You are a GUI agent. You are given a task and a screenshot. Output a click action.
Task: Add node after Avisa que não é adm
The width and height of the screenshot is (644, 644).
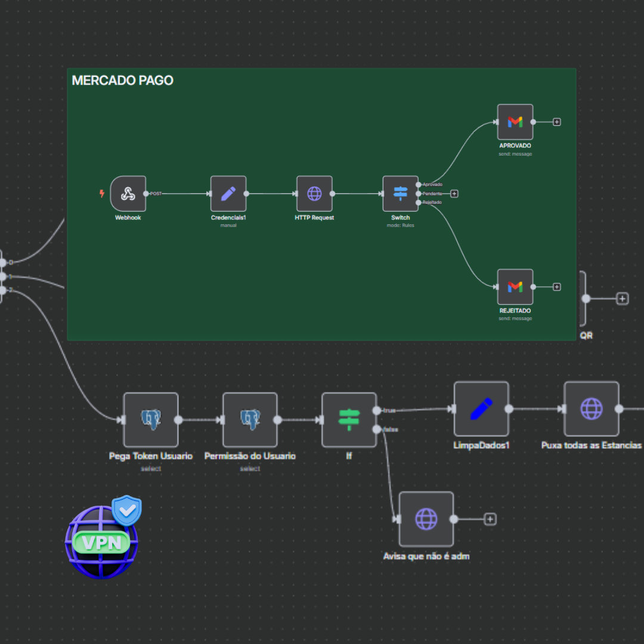(x=490, y=519)
